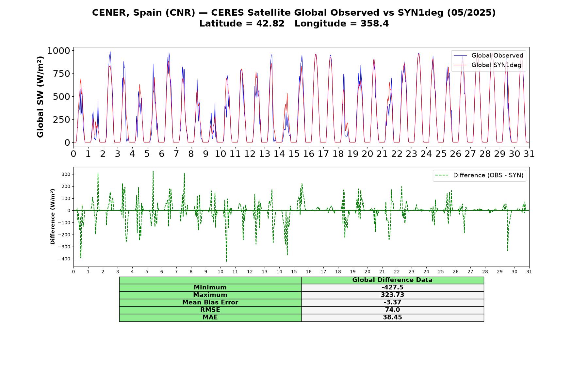Click the Global SYN1deg legend entry
This screenshot has height=392, width=588.
coord(488,65)
